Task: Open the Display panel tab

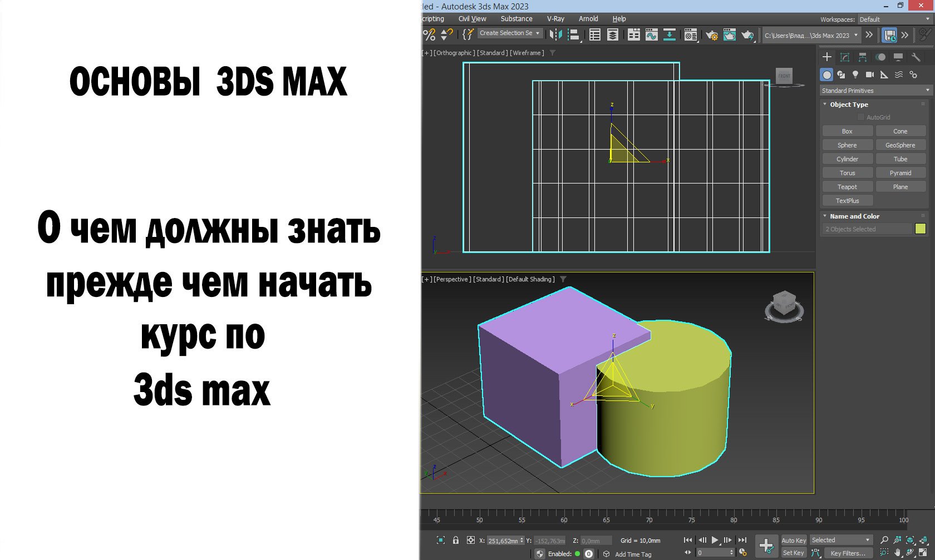Action: pyautogui.click(x=898, y=57)
